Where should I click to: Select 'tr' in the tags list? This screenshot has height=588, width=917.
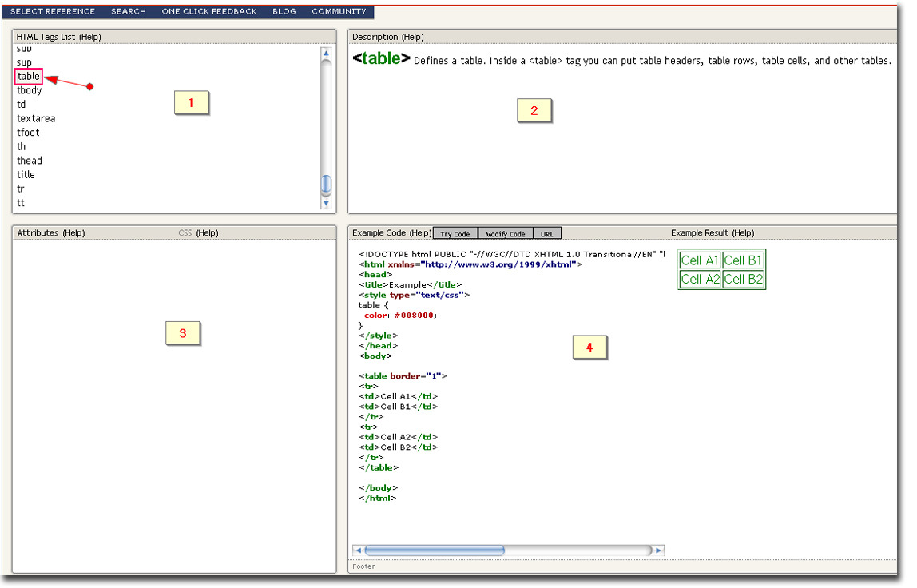point(21,189)
